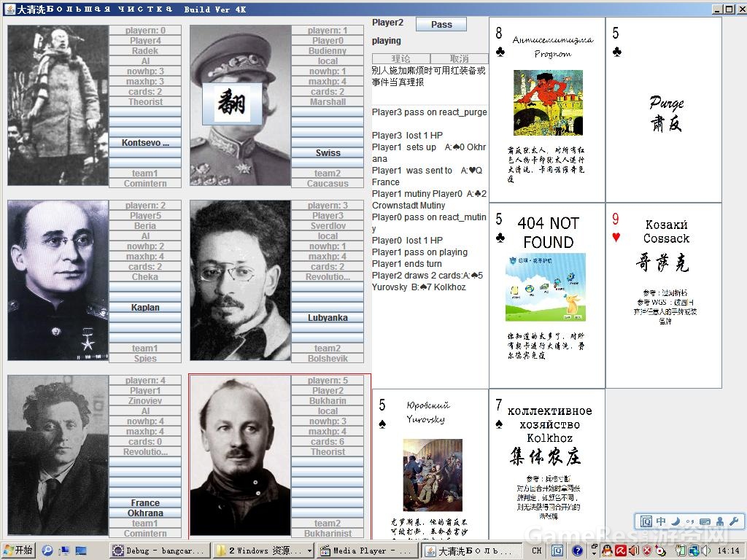747x560 pixels.
Task: Switch to the Debug - bangcar taskbar window
Action: click(158, 551)
